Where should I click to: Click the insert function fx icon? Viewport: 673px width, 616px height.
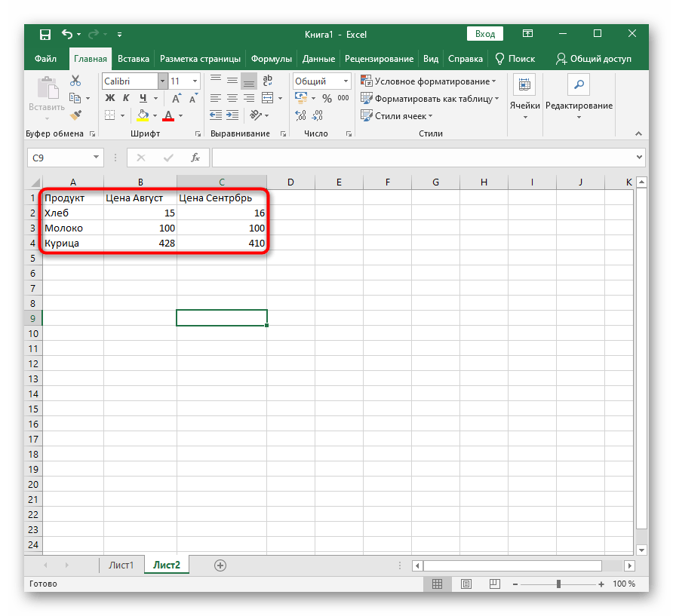point(195,158)
